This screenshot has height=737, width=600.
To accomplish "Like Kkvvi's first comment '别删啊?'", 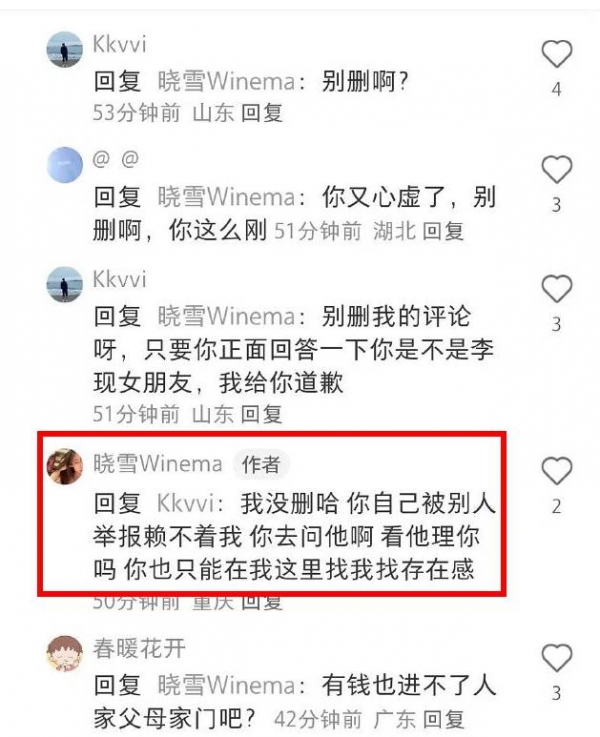I will click(x=557, y=54).
